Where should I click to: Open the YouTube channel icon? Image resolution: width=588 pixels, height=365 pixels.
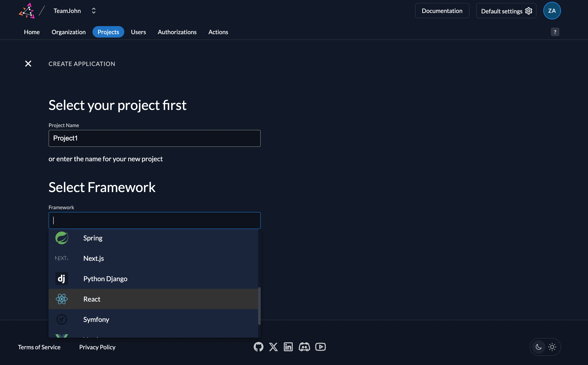click(320, 347)
